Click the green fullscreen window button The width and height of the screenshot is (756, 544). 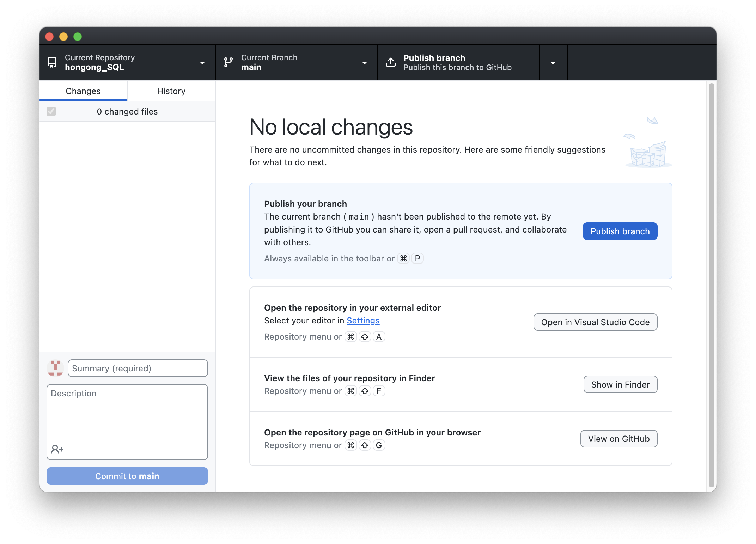(78, 37)
